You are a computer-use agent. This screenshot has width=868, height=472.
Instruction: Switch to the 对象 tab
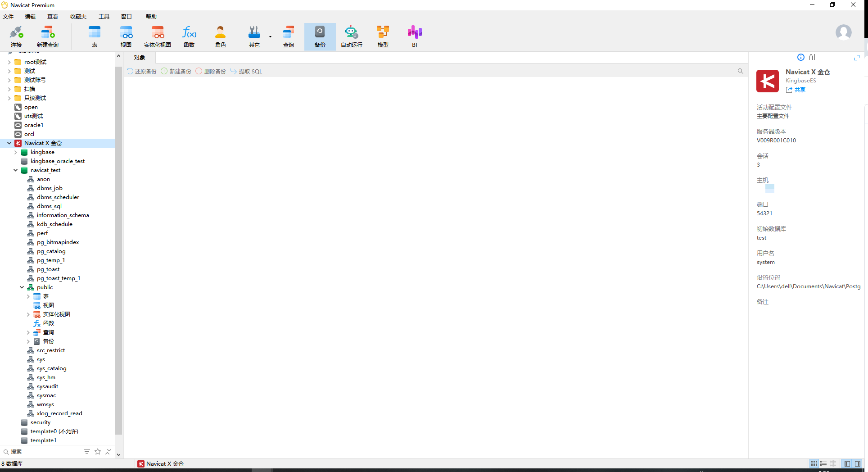140,58
